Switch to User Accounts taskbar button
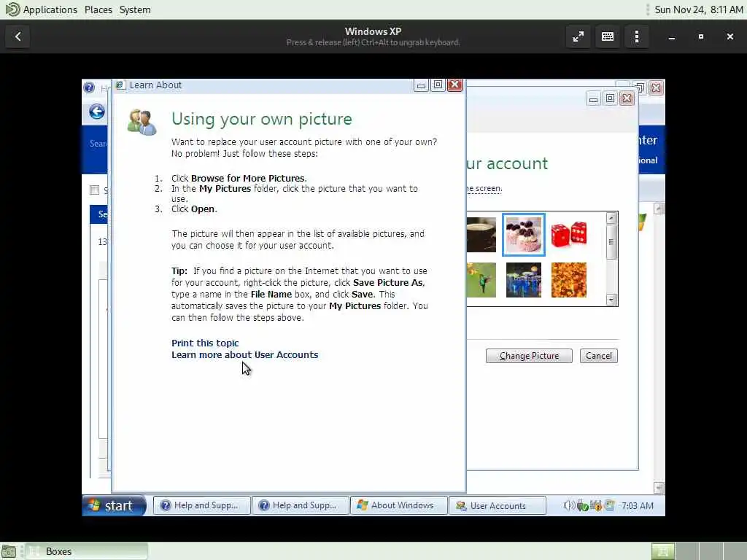The height and width of the screenshot is (560, 747). pyautogui.click(x=498, y=506)
